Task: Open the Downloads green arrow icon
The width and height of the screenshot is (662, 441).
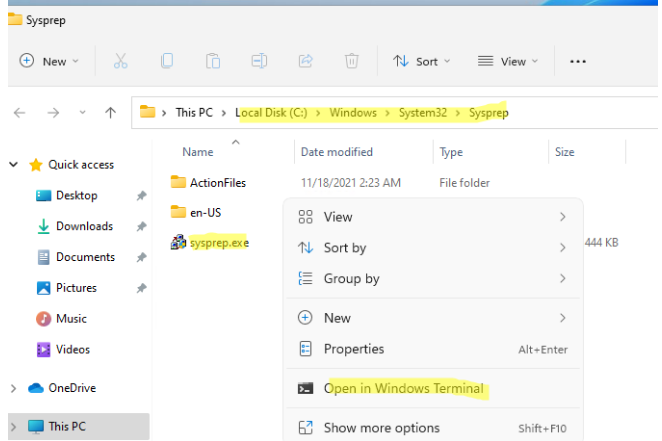Action: [43, 226]
